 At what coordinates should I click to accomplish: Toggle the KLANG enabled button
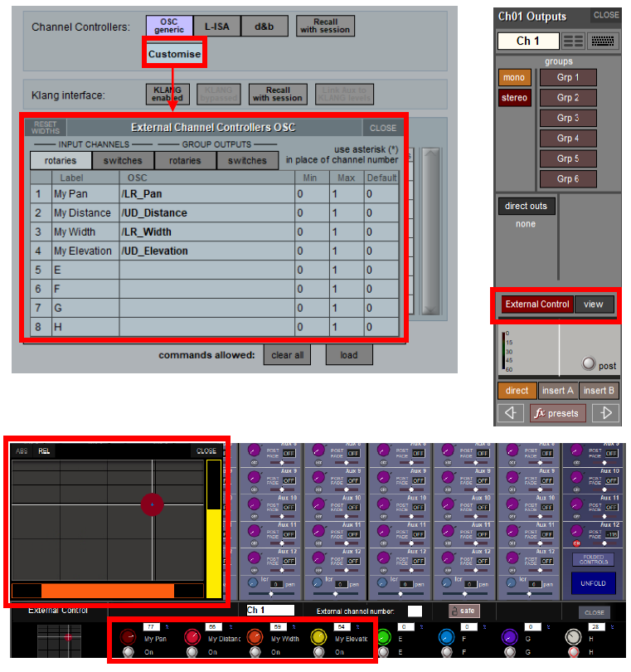[168, 95]
